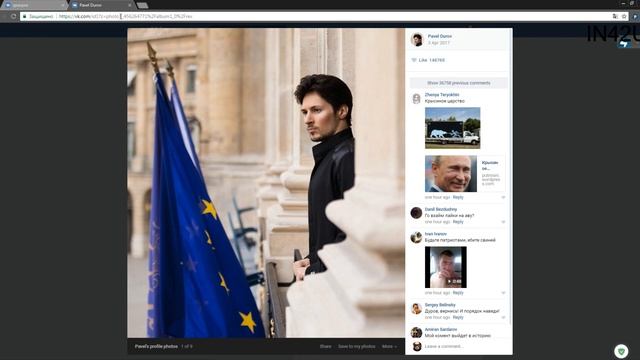Viewport: 640px width, 360px height.
Task: Open Zhenya's name link
Action: click(442, 95)
